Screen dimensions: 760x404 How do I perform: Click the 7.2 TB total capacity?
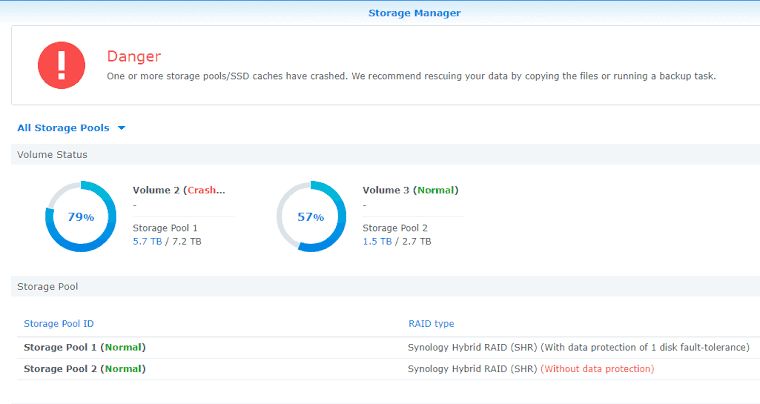tap(187, 241)
